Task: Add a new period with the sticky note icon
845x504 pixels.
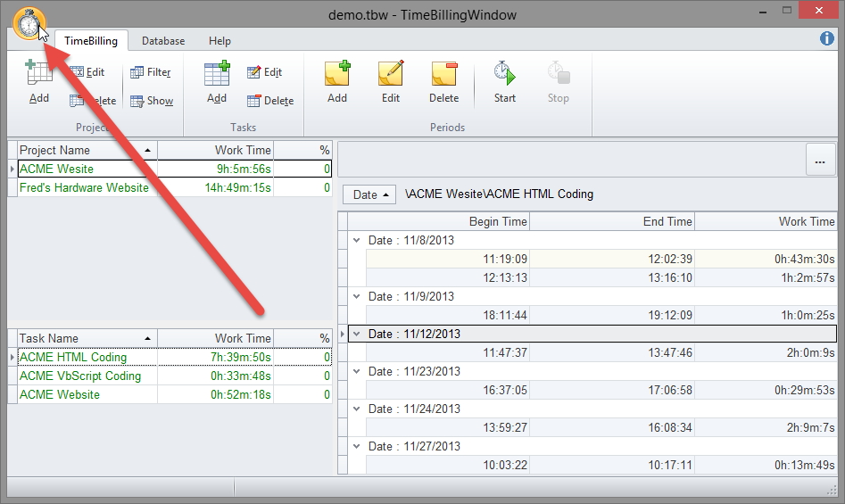Action: click(337, 81)
